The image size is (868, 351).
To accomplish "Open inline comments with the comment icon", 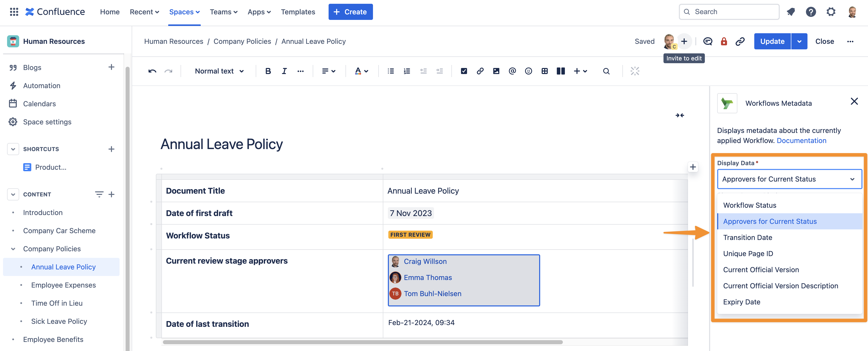I will point(708,41).
